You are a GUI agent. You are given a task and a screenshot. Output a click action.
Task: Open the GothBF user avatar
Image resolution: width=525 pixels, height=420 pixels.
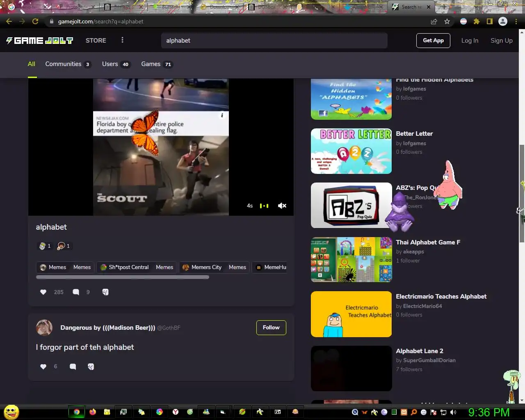[44, 328]
